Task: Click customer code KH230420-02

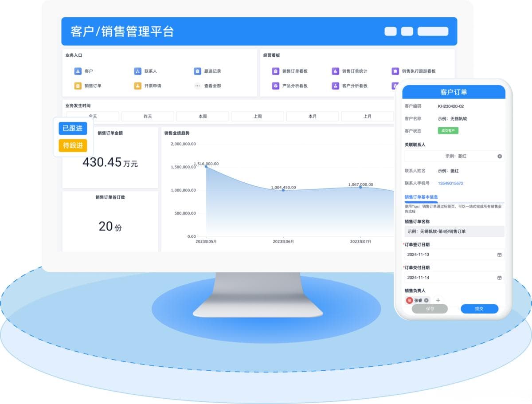Action: tap(451, 106)
